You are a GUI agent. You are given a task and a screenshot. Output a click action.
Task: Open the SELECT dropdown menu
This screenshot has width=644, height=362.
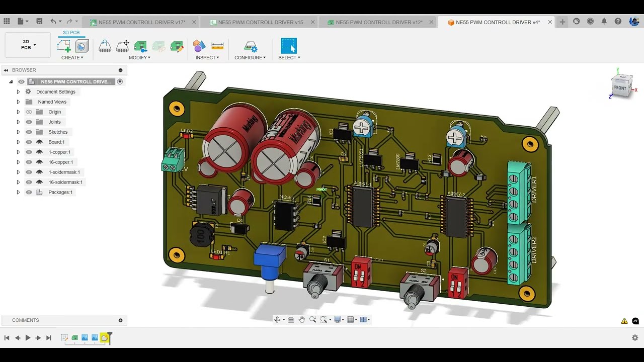[289, 58]
